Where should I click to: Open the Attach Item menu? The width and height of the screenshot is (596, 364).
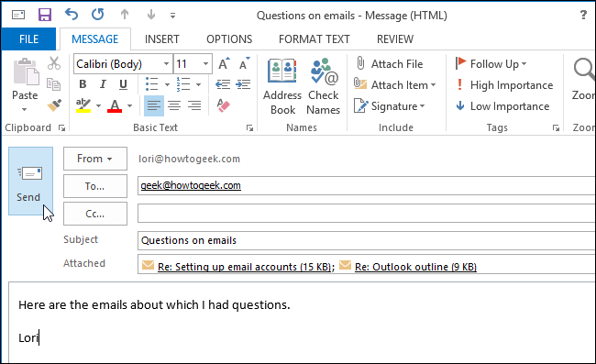pos(394,84)
